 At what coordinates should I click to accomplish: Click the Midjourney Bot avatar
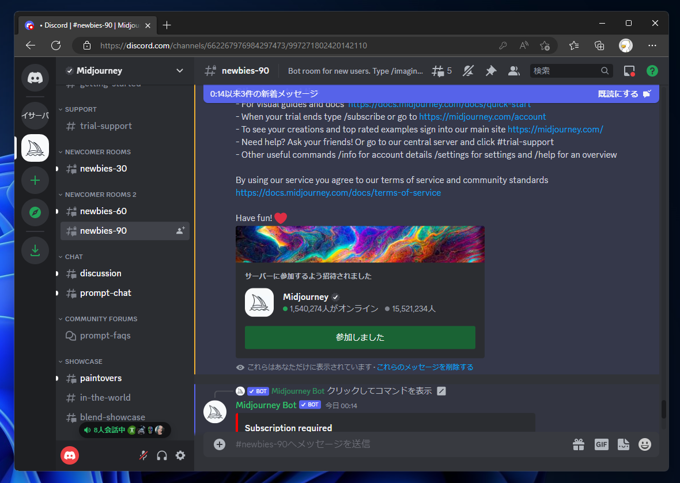tap(215, 412)
